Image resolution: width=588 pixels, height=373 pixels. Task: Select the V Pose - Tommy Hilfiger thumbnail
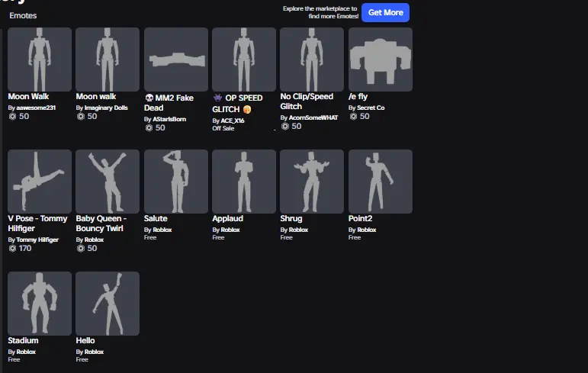pyautogui.click(x=40, y=182)
